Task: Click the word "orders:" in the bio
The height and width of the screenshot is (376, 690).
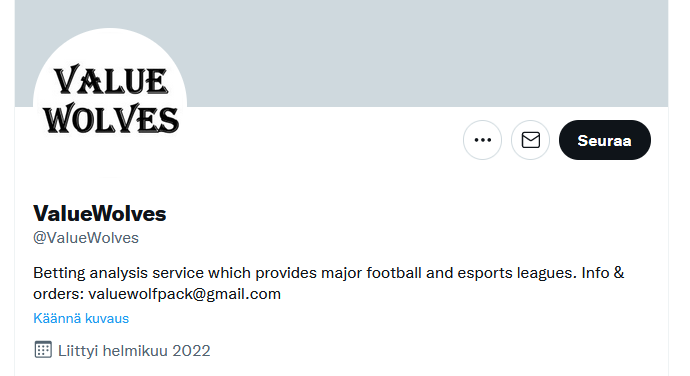Action: 59,294
